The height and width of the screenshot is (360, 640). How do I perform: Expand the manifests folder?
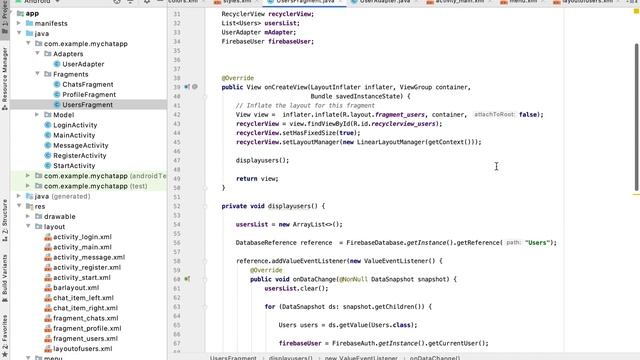19,23
